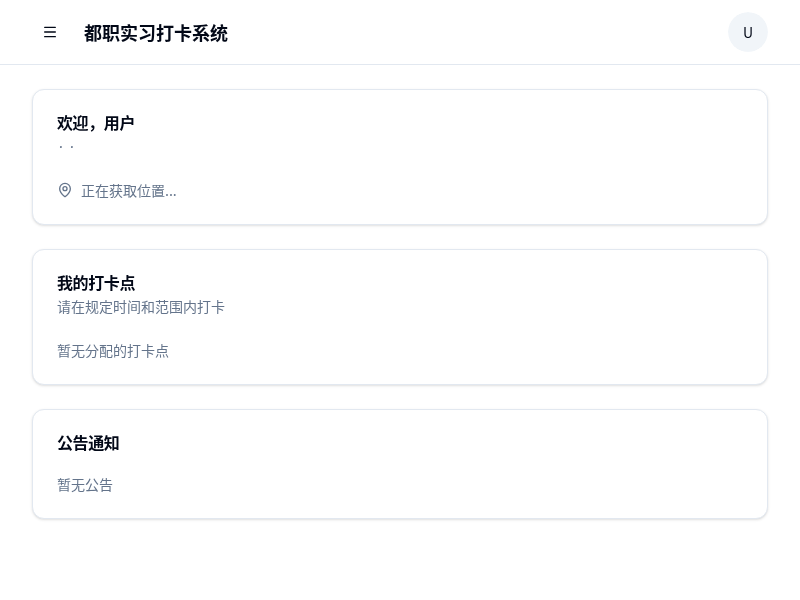This screenshot has height=600, width=800.
Task: Click empty space right of 正在获取位置... text
Action: (450, 191)
